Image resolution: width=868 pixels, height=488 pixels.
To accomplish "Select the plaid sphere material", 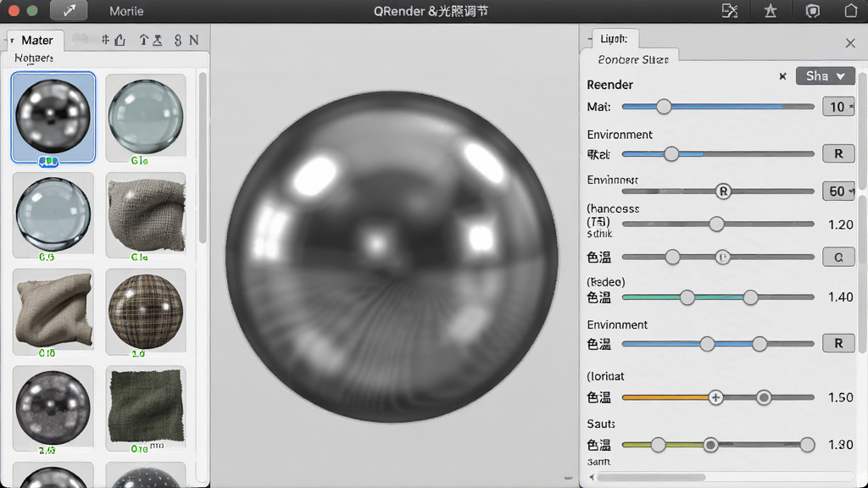I will click(146, 311).
